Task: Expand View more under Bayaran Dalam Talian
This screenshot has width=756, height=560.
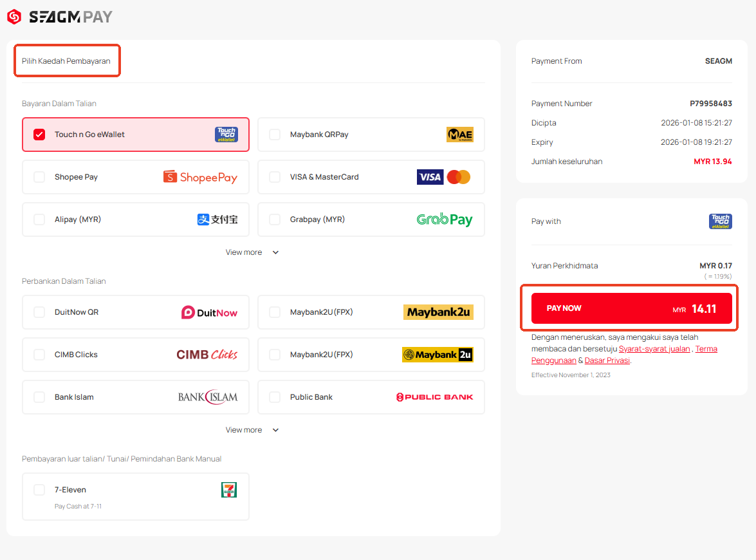Action: (252, 252)
